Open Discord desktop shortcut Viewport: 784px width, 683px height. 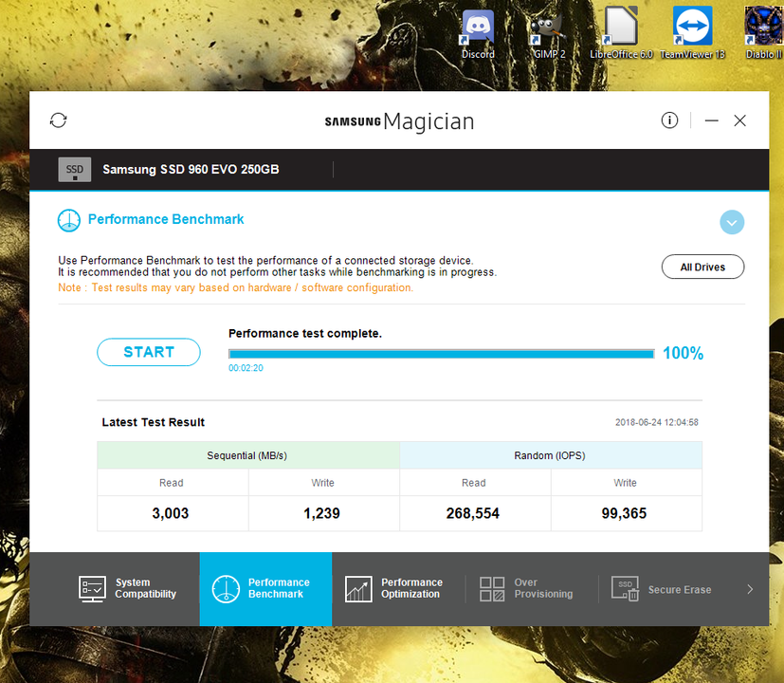click(x=478, y=33)
